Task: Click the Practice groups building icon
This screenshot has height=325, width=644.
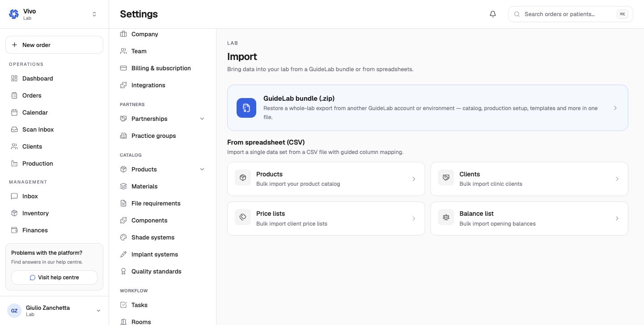Action: 123,136
